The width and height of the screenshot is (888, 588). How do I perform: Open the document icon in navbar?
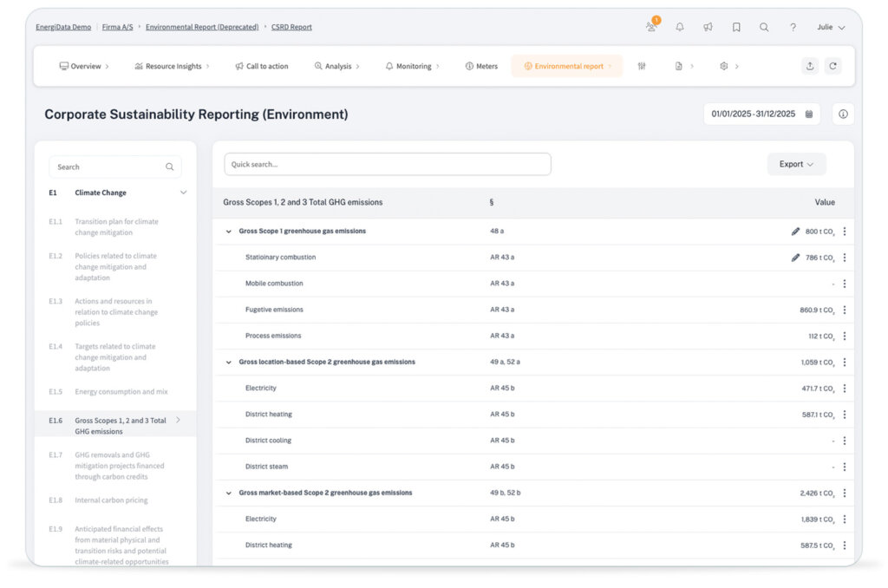pos(678,66)
